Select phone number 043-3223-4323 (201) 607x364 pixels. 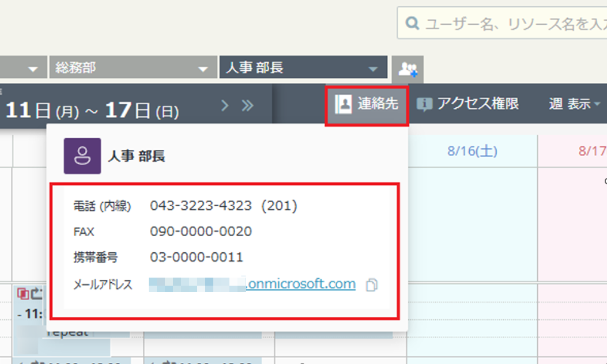[x=224, y=206]
